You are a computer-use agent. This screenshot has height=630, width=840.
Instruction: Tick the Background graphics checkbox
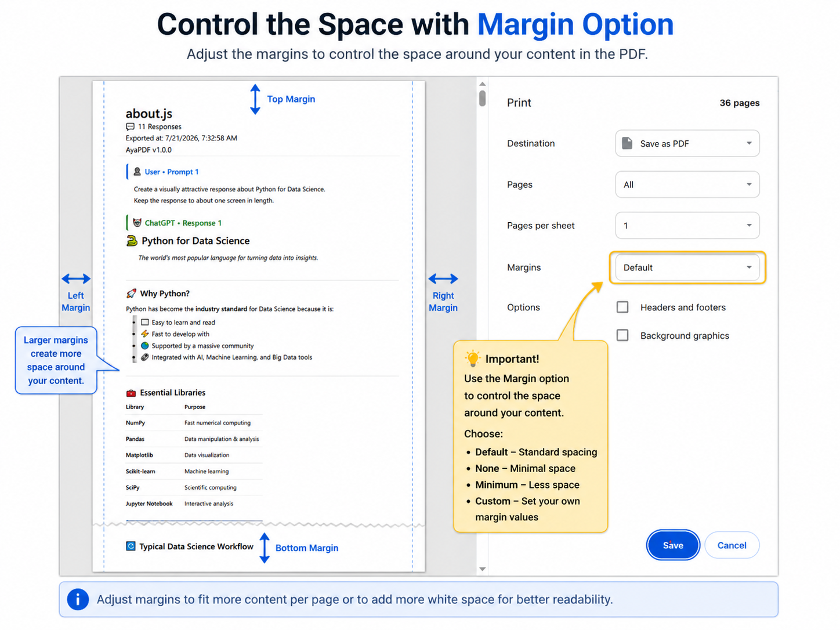pos(622,335)
